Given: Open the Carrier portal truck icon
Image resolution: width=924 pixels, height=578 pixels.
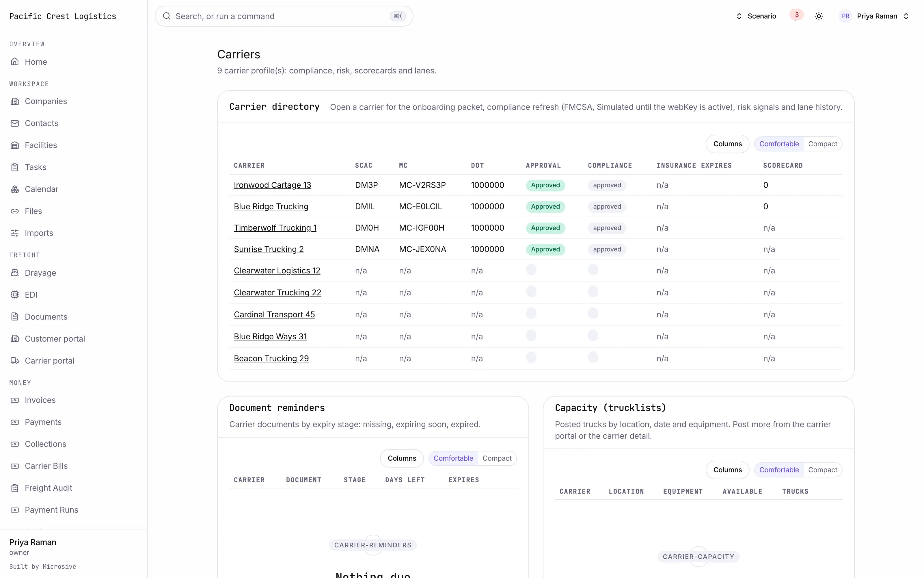Looking at the screenshot, I should tap(14, 361).
